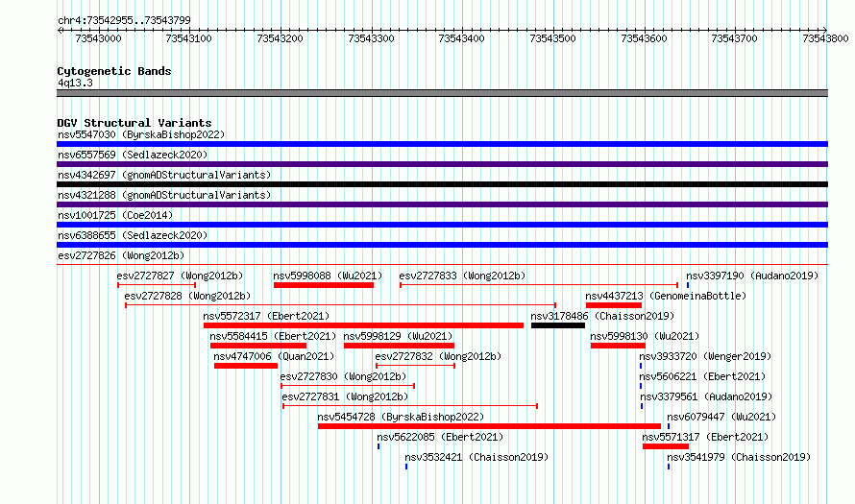Image resolution: width=855 pixels, height=504 pixels.
Task: Click the nsv3933720 (Wenger2019) label
Action: click(x=705, y=356)
